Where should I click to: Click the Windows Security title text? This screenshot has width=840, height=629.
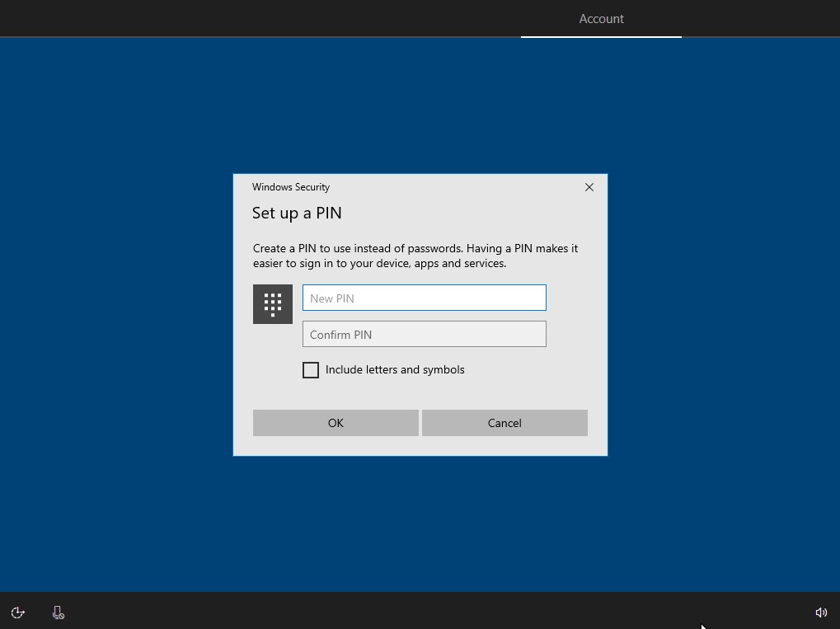click(x=291, y=187)
